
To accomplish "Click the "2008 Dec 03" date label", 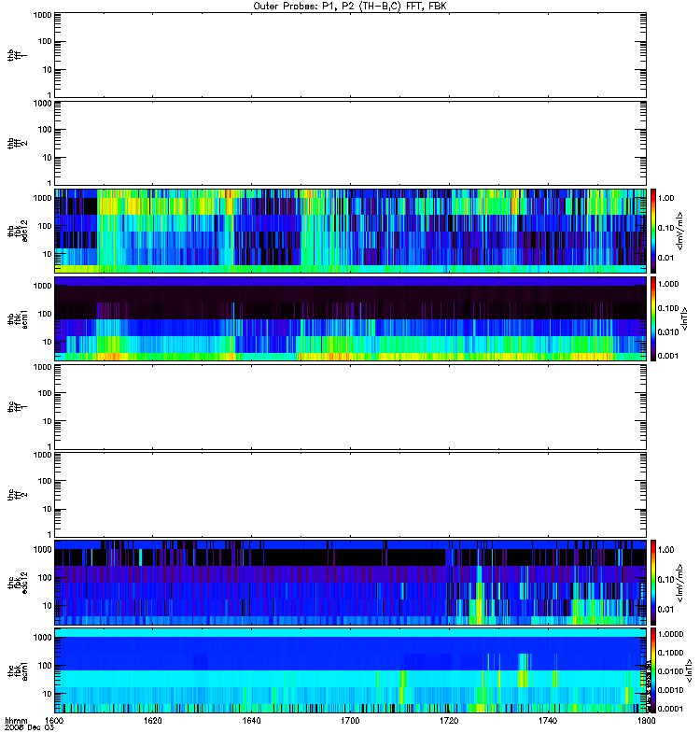I will (x=30, y=727).
